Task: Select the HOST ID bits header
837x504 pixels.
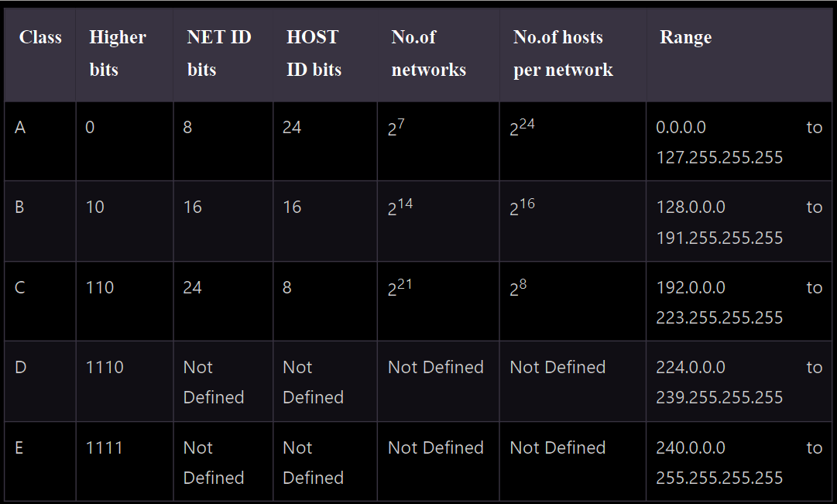Action: point(314,53)
